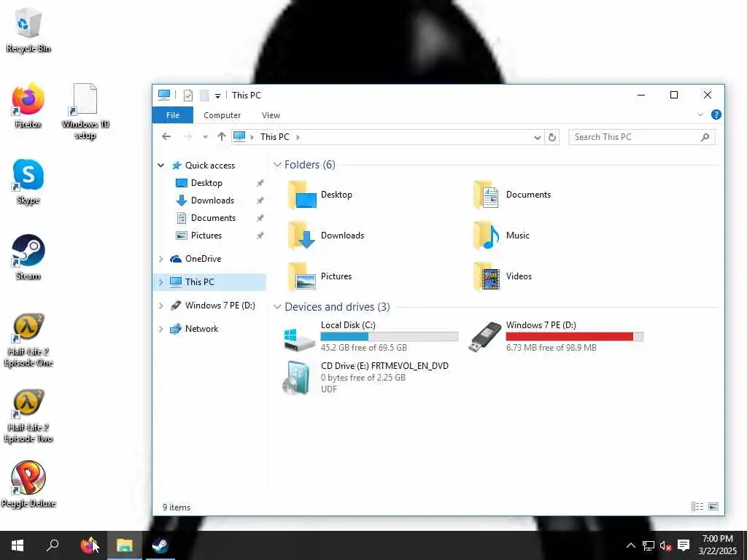Expand the OneDrive tree node
This screenshot has height=560, width=747.
pyautogui.click(x=161, y=259)
